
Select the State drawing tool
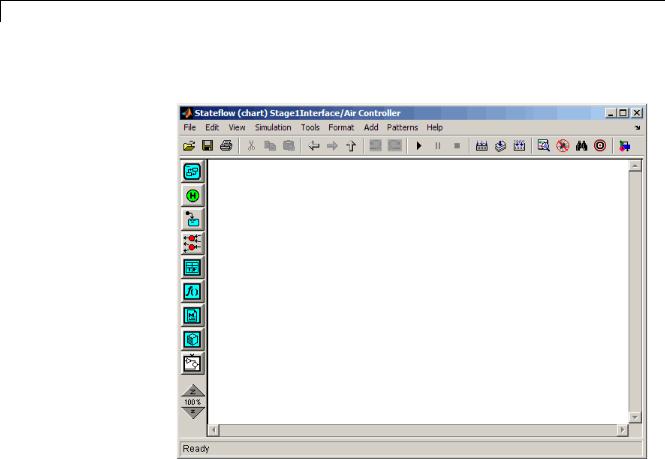tap(193, 172)
